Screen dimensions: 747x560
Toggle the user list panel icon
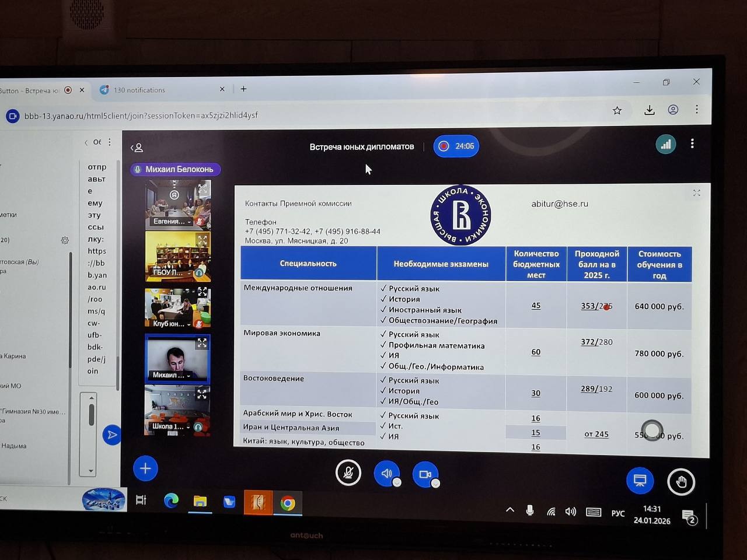[137, 148]
